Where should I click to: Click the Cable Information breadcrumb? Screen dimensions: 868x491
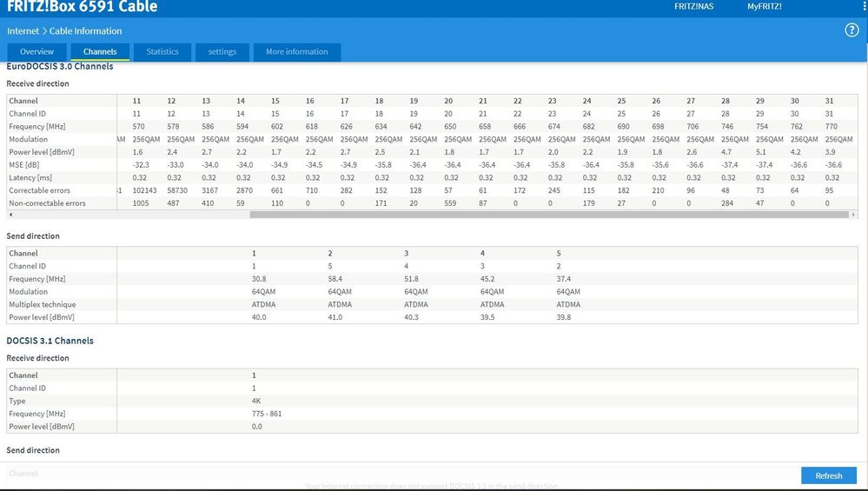85,31
